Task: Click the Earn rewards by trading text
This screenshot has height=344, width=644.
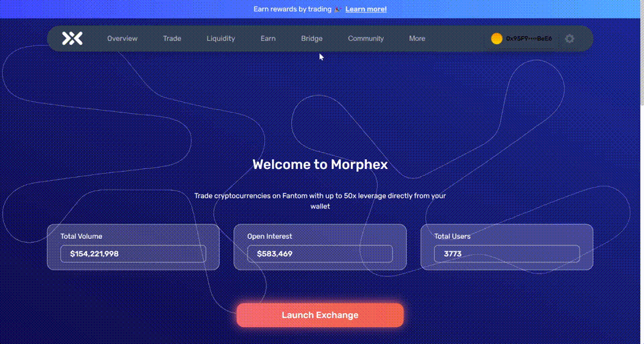Action: [292, 9]
